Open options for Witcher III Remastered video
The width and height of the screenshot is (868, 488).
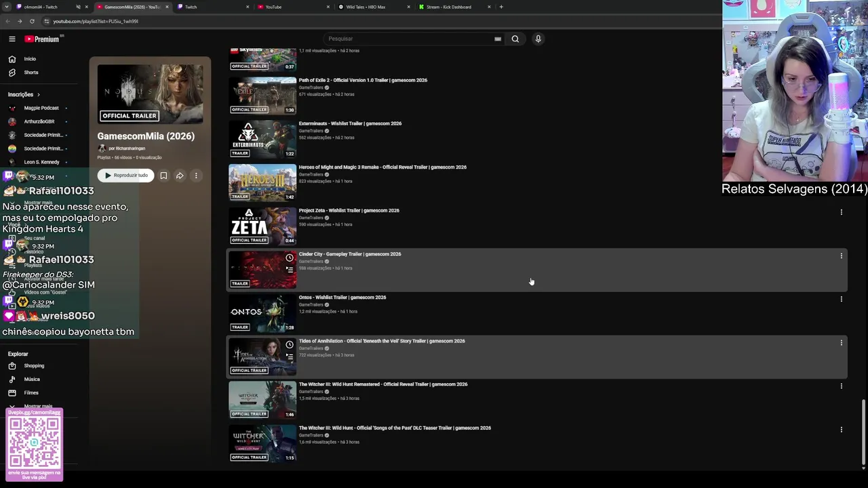coord(842,386)
